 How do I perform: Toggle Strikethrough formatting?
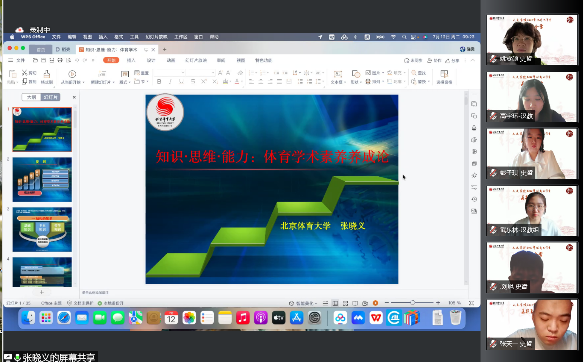click(x=193, y=82)
